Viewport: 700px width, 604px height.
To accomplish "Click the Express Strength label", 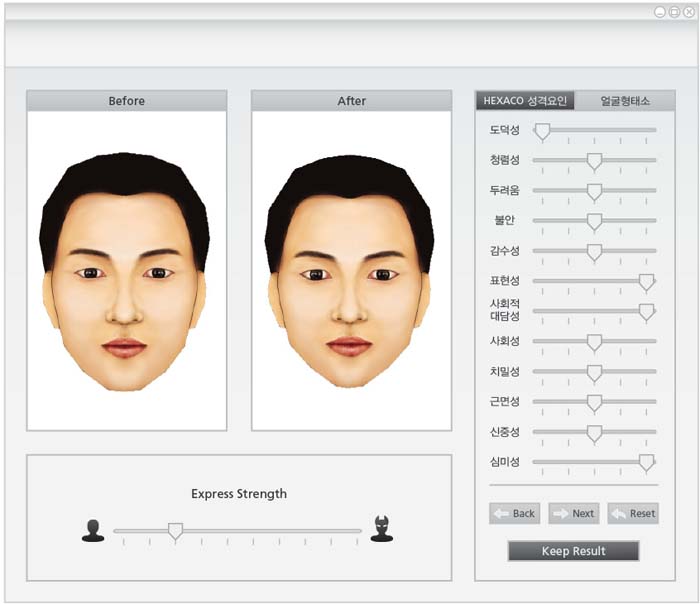I will tap(239, 494).
